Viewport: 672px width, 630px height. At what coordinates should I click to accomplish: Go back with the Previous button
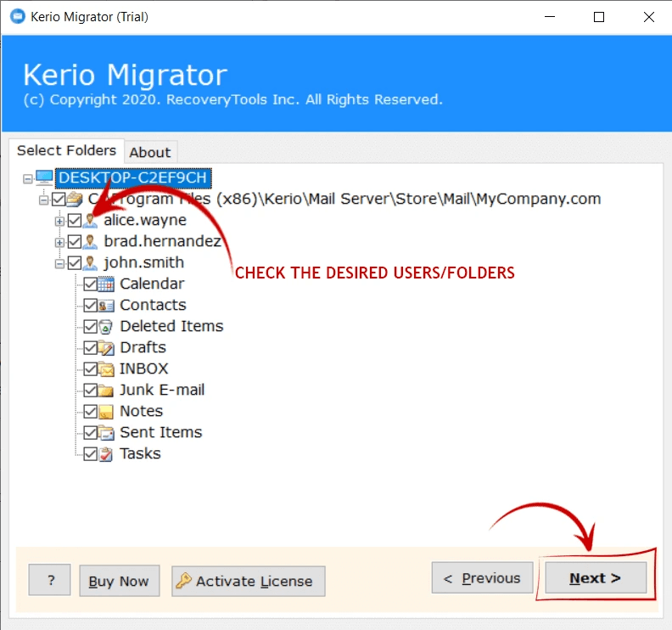482,578
